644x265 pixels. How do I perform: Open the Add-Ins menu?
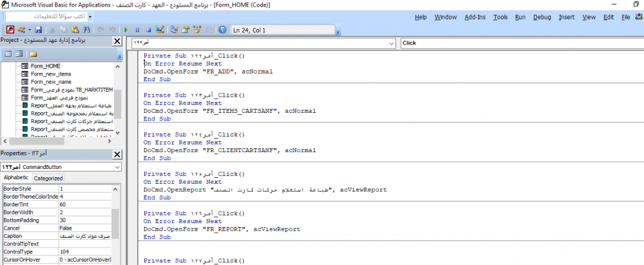point(475,17)
